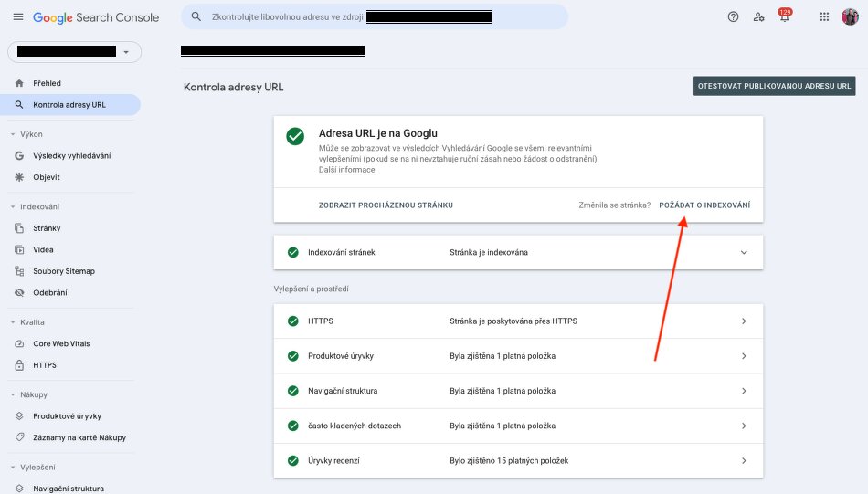Click the help question mark icon

point(733,17)
